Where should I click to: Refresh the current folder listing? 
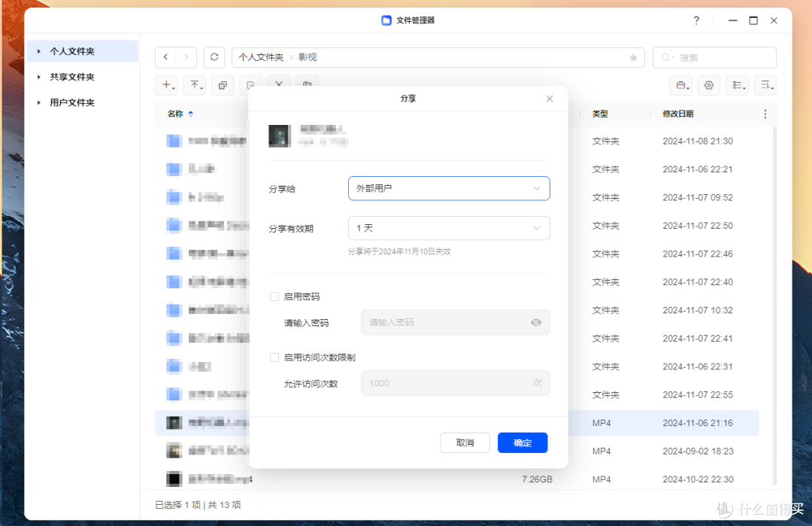pyautogui.click(x=214, y=57)
